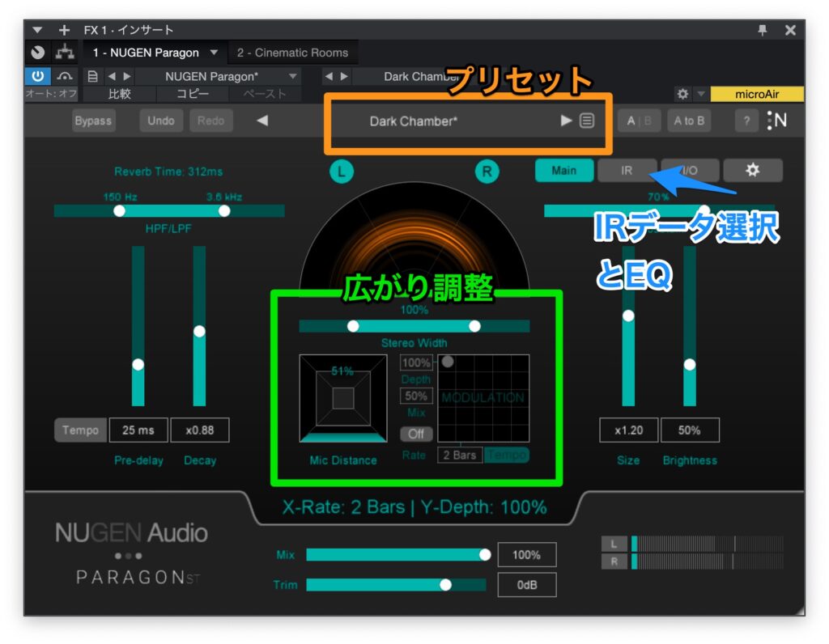This screenshot has height=644, width=829.
Task: Toggle the Bypass button
Action: point(93,121)
